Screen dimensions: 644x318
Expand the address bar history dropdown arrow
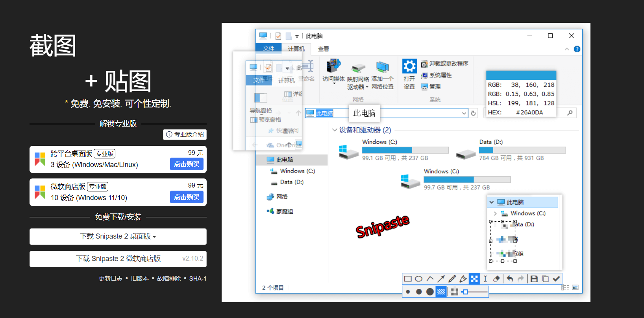pyautogui.click(x=464, y=113)
